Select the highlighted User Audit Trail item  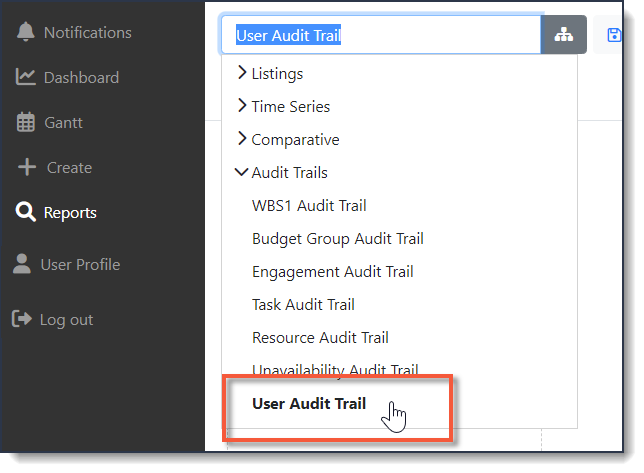(309, 404)
